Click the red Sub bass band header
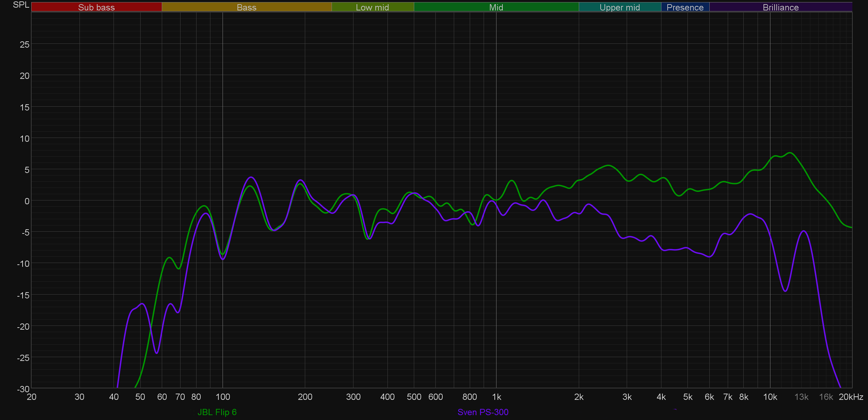 97,7
